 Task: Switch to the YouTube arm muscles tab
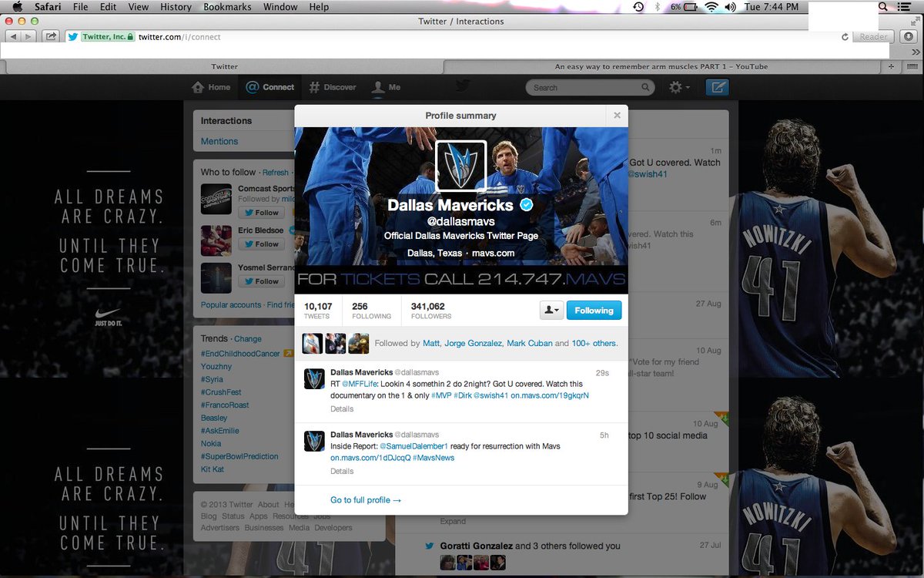(661, 66)
